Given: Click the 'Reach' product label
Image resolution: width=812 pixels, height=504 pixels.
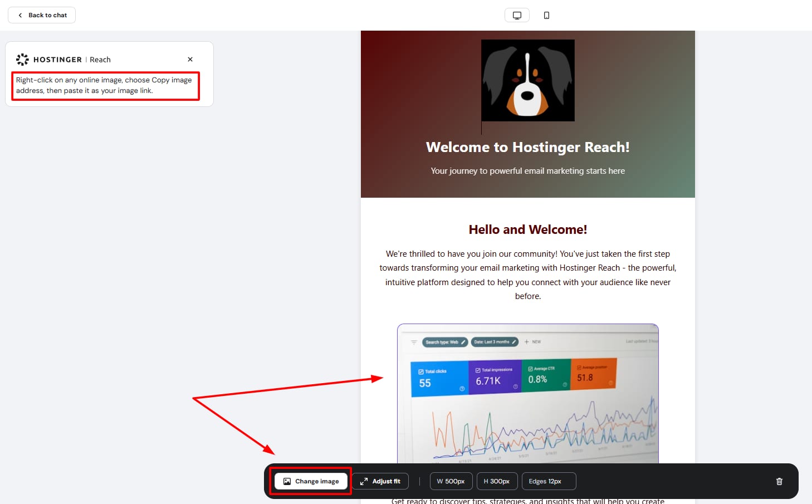Looking at the screenshot, I should tap(100, 60).
